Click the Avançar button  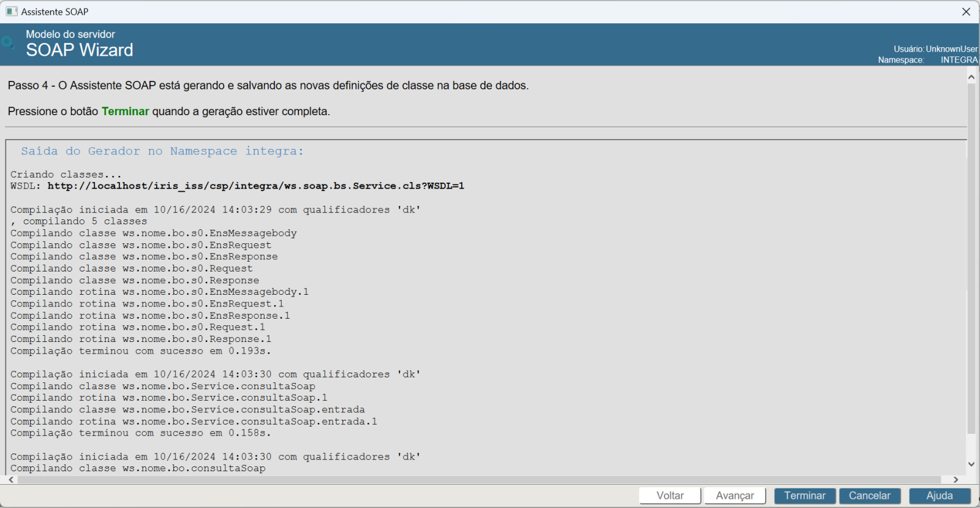pyautogui.click(x=734, y=496)
